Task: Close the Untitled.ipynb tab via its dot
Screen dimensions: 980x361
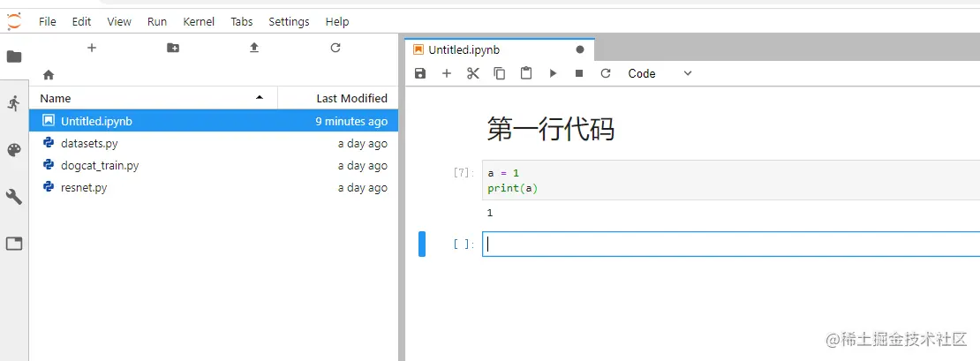Action: 579,49
